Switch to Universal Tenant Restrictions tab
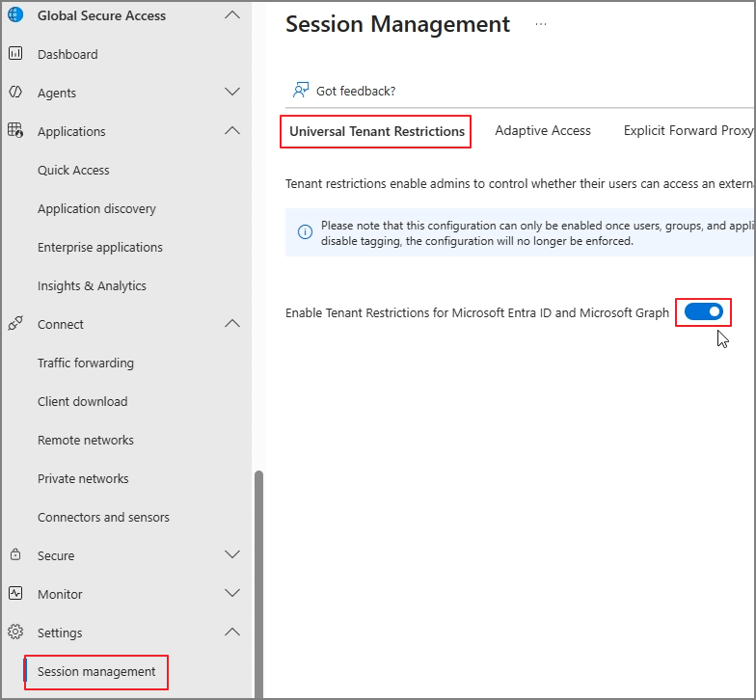756x700 pixels. (x=376, y=131)
